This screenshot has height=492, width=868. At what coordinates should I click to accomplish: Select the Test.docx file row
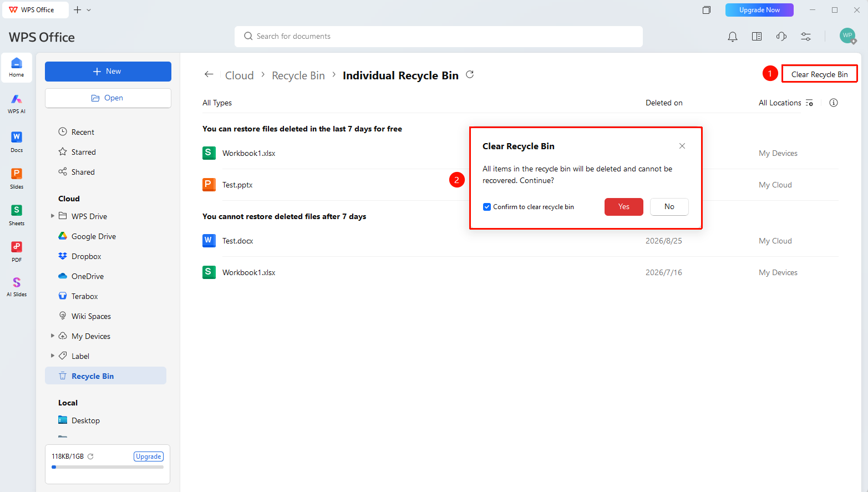[x=520, y=241]
